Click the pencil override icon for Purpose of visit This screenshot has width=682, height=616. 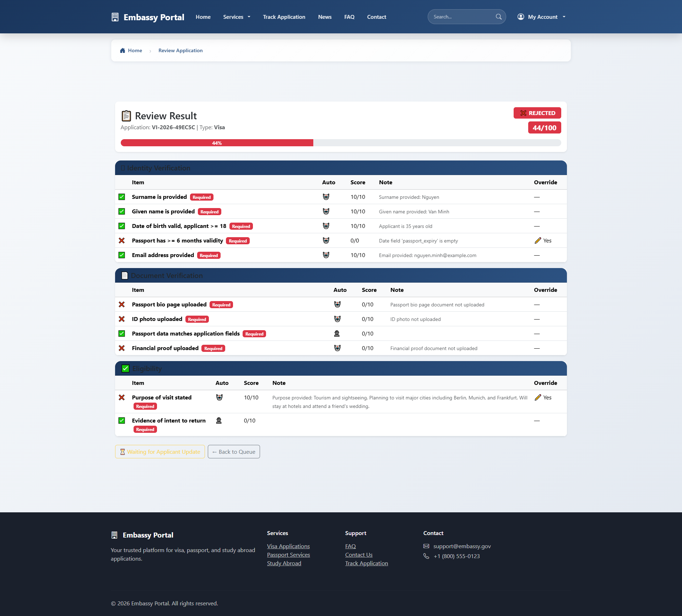click(x=538, y=398)
